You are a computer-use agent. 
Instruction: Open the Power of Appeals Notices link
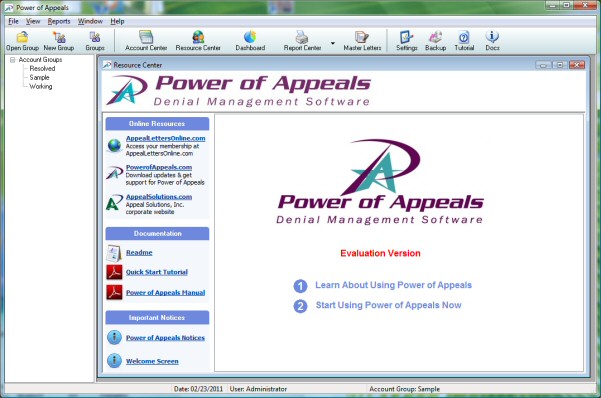tap(165, 337)
